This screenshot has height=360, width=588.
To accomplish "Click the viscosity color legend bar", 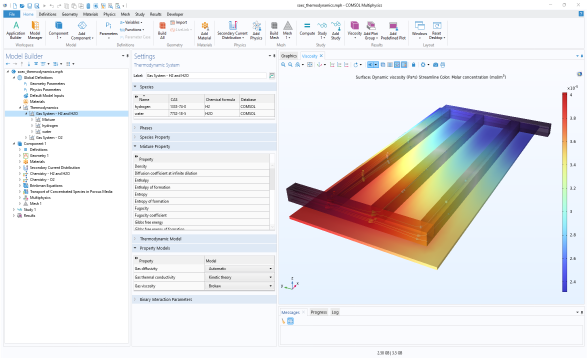I will point(564,192).
